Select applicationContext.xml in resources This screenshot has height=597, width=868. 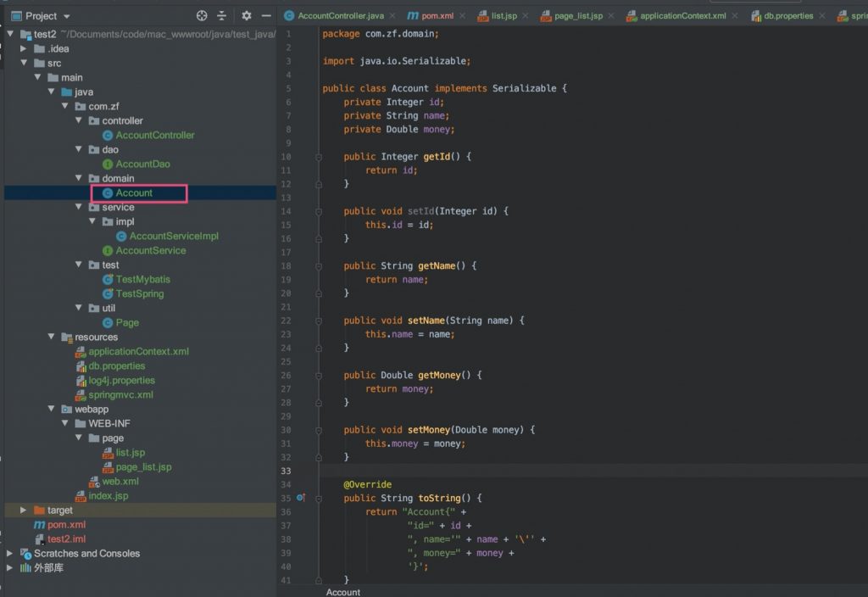[x=138, y=351]
